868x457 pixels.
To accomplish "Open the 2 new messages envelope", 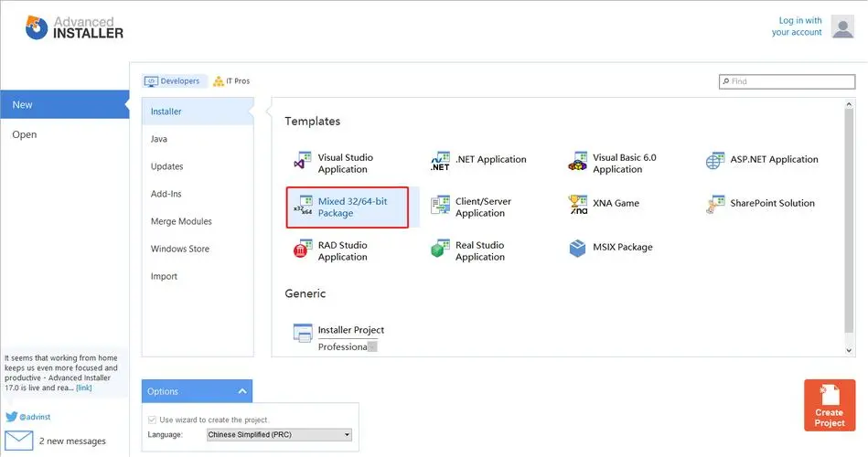I will click(19, 441).
